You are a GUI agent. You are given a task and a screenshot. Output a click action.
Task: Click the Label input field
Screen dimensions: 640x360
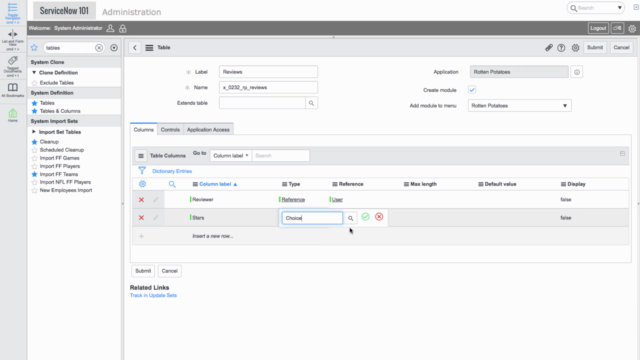pyautogui.click(x=268, y=72)
